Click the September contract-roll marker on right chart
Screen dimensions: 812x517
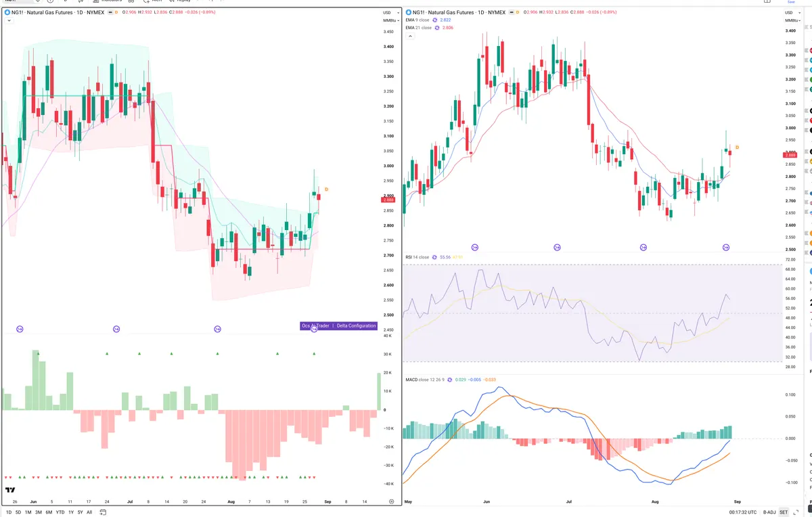[x=726, y=248]
